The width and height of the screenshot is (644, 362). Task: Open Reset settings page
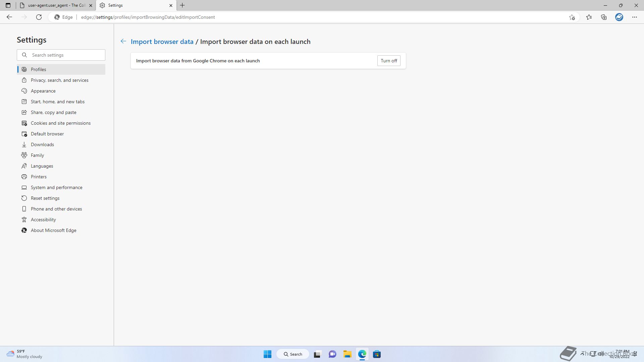click(61, 198)
